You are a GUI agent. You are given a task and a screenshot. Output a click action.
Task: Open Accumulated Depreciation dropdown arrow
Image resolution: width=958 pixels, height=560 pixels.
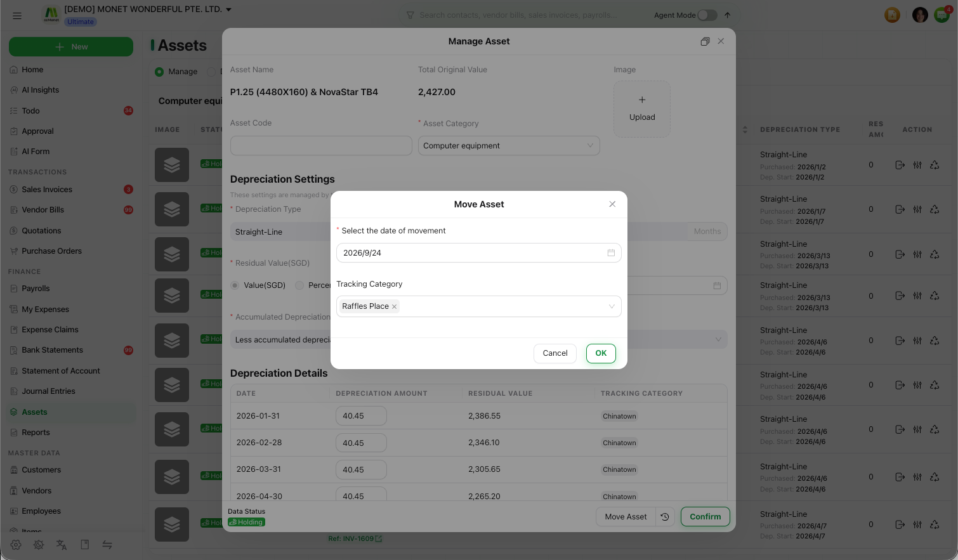click(718, 339)
